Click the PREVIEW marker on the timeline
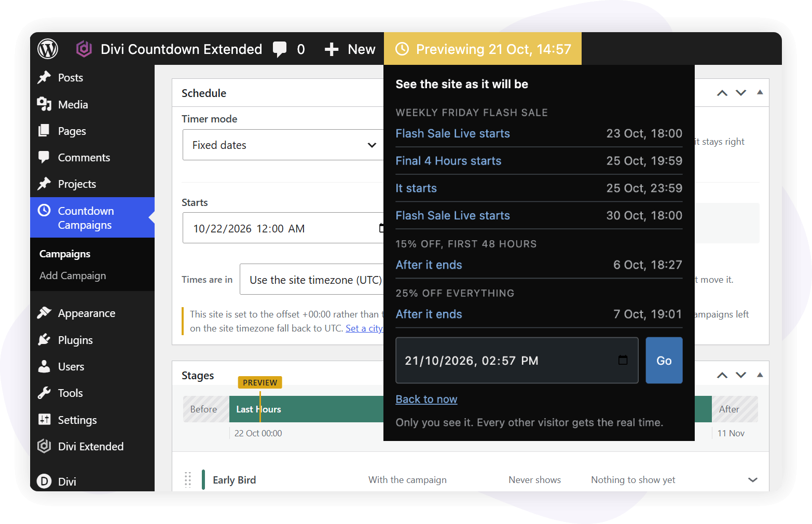The height and width of the screenshot is (524, 812). click(260, 382)
